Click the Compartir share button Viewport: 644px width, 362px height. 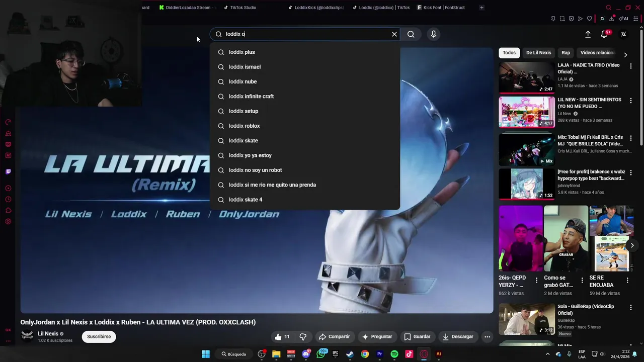click(x=334, y=337)
